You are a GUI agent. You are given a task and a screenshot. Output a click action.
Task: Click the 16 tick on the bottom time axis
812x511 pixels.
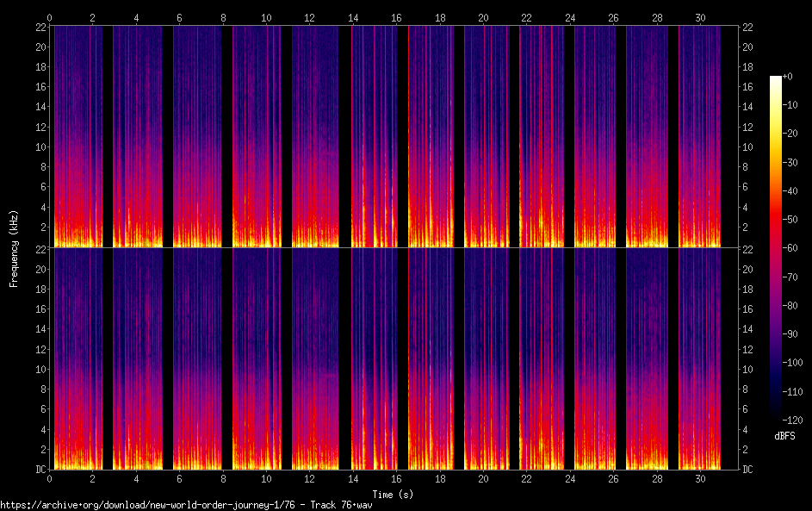click(396, 477)
